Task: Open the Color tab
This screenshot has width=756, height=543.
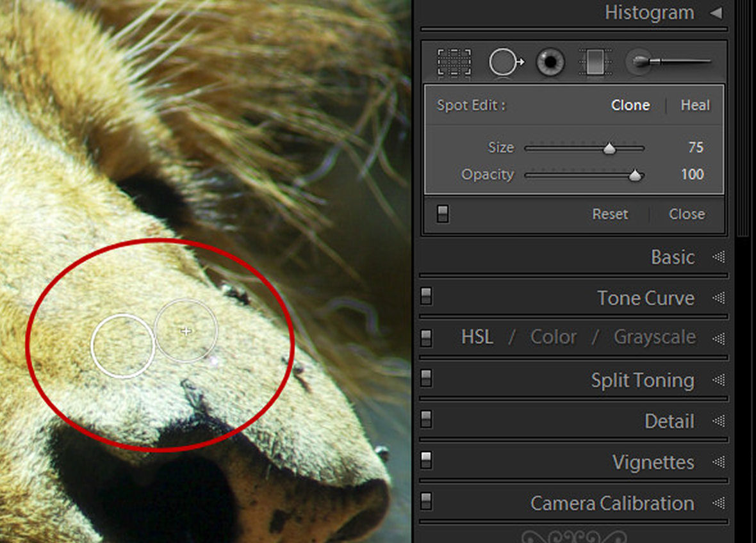Action: pyautogui.click(x=554, y=337)
